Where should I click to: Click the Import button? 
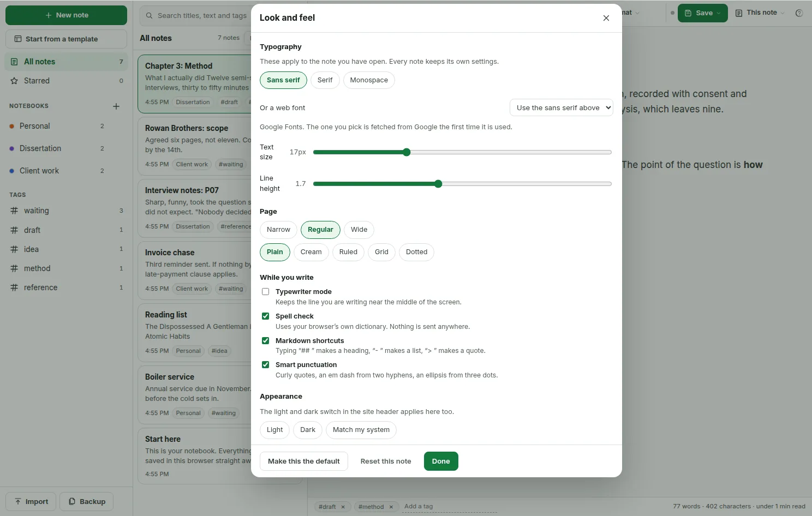(x=31, y=502)
